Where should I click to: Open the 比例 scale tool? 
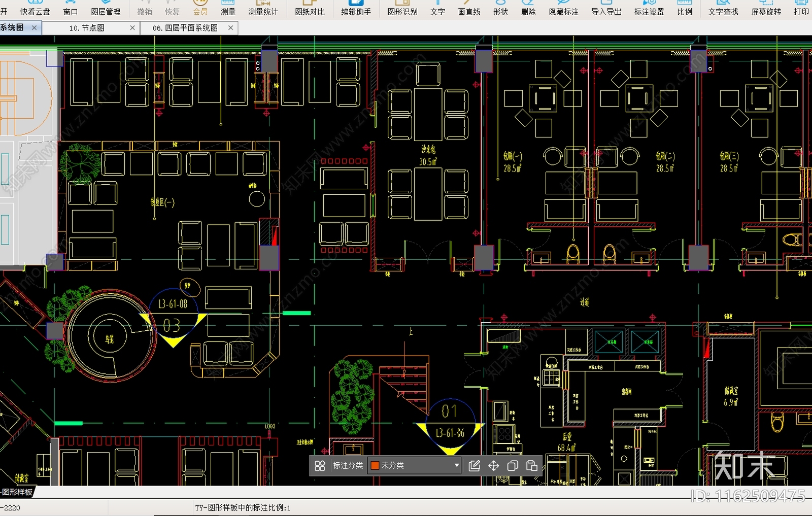(x=684, y=8)
